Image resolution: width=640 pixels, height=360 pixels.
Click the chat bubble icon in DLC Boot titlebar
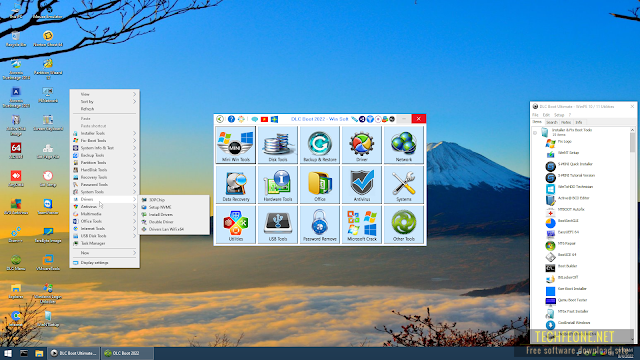(x=254, y=119)
